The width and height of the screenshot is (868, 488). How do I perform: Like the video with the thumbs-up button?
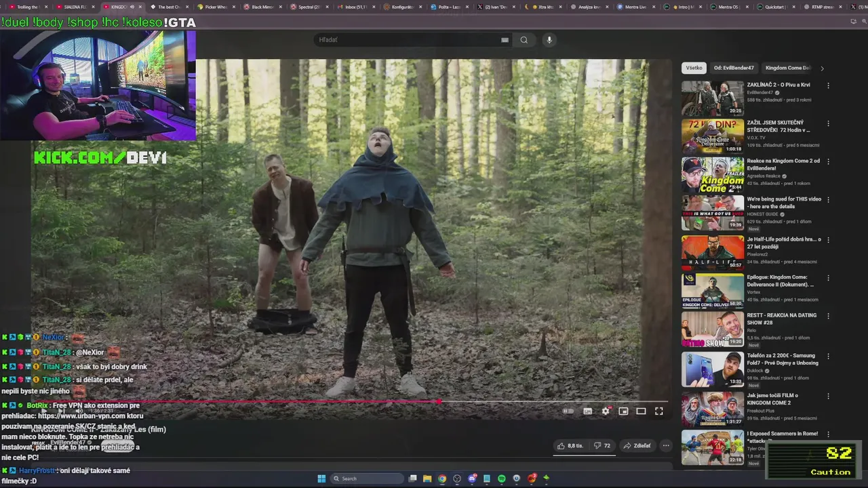(x=570, y=445)
